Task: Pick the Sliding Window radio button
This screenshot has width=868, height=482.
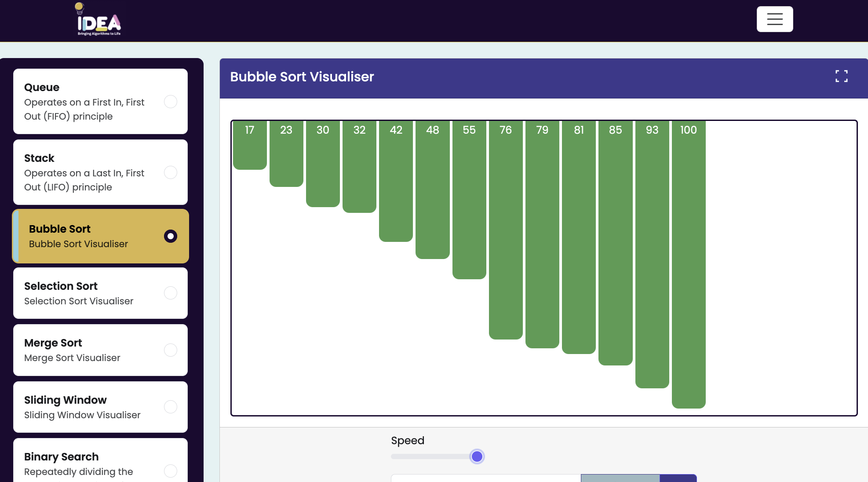Action: click(171, 407)
